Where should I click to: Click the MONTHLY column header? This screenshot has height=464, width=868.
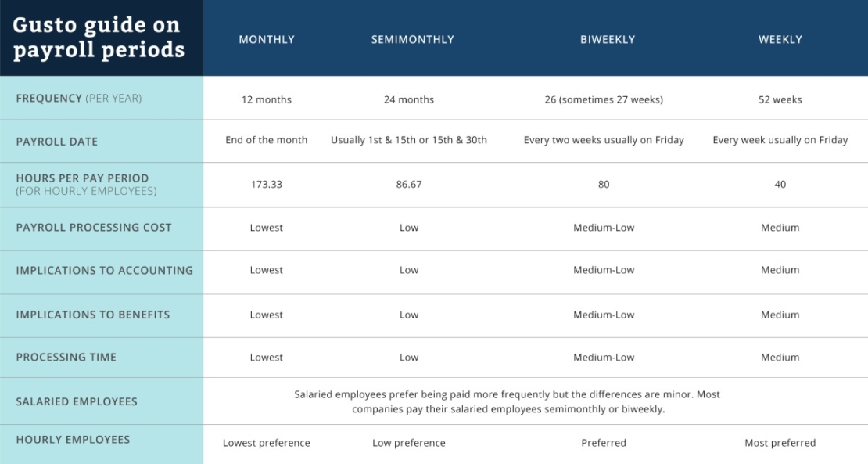click(x=267, y=40)
